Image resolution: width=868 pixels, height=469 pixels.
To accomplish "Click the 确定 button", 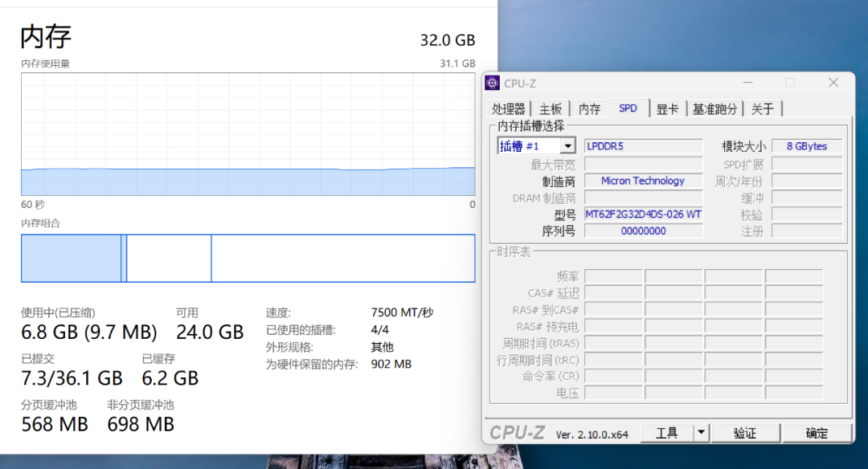I will click(x=817, y=433).
